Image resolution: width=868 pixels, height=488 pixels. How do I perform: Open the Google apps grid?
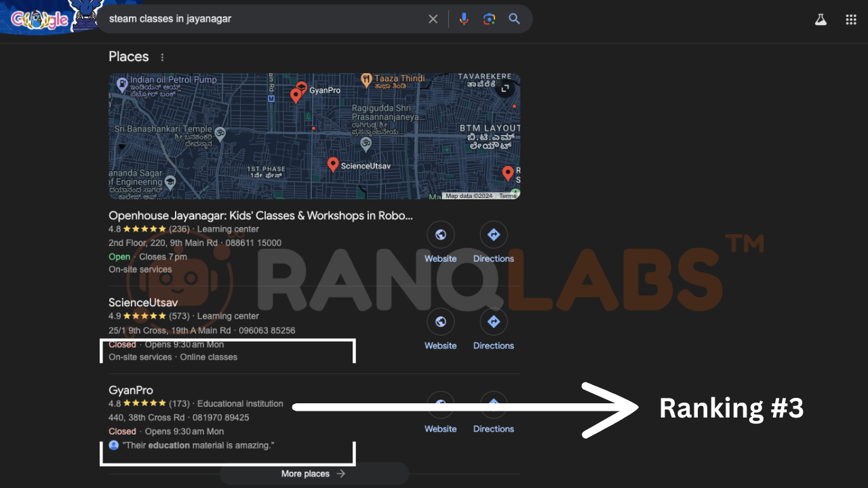851,20
